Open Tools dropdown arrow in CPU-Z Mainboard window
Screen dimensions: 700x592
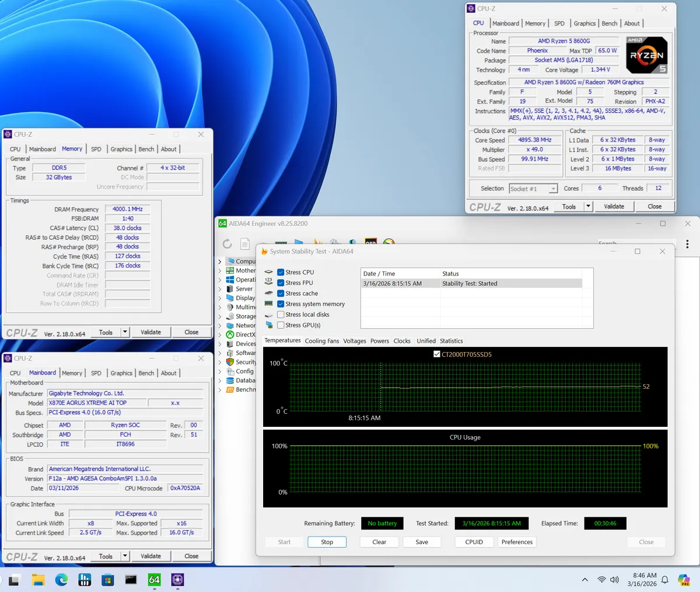(124, 556)
